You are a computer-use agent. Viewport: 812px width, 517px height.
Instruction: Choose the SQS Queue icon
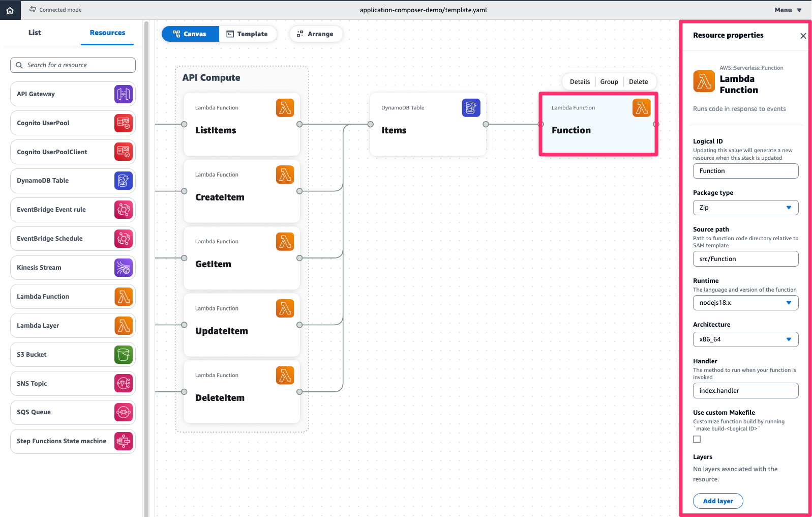[124, 412]
